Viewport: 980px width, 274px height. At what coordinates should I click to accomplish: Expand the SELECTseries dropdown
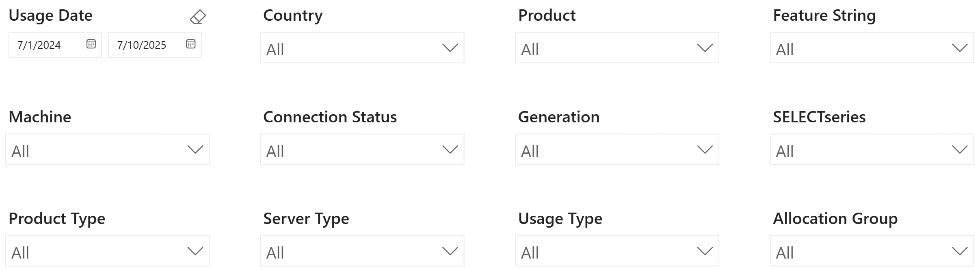[871, 150]
